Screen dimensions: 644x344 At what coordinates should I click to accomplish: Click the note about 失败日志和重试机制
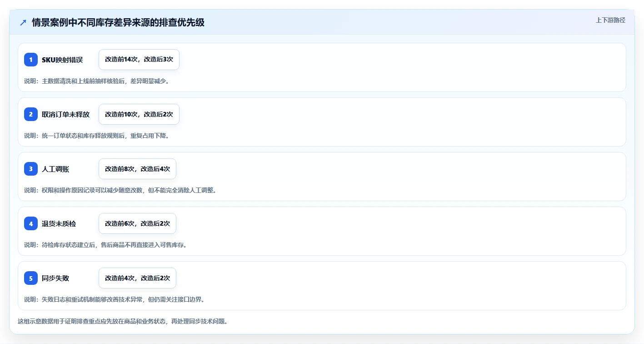pyautogui.click(x=115, y=299)
